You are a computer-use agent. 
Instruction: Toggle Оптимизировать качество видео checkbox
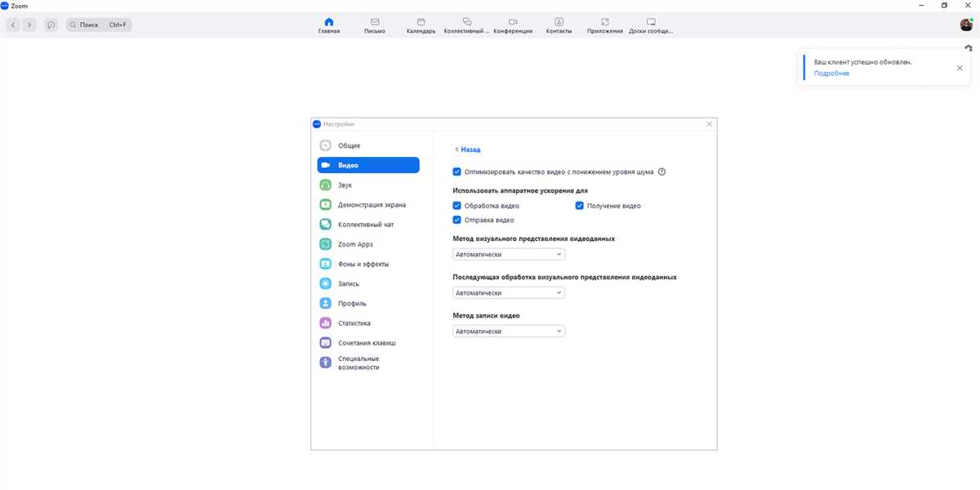click(x=457, y=171)
